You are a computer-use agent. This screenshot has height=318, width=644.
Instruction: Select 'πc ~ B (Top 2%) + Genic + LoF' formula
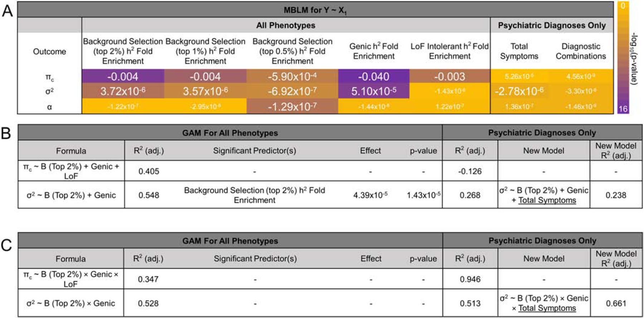tap(71, 171)
